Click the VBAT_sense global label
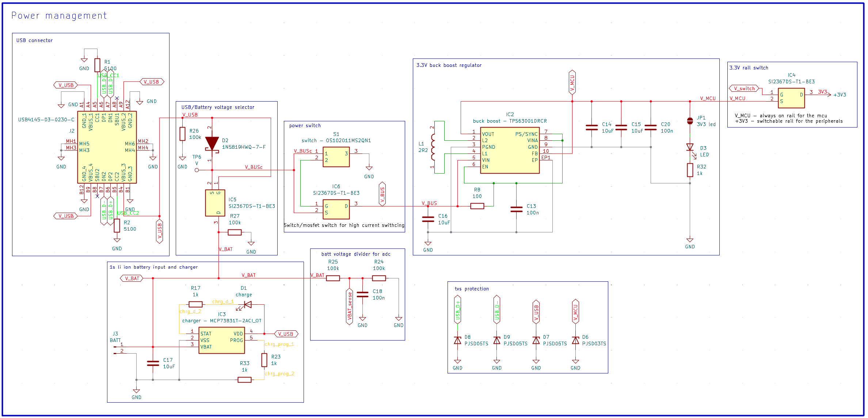 [350, 306]
